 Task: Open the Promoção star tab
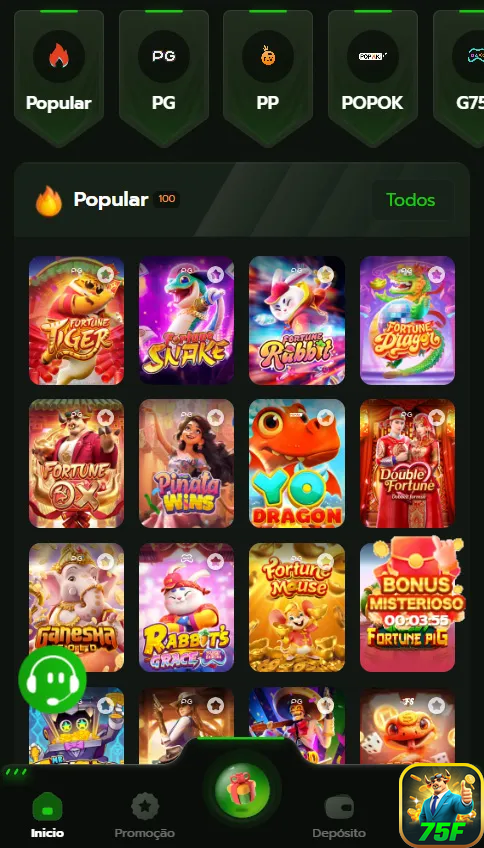pos(145,815)
